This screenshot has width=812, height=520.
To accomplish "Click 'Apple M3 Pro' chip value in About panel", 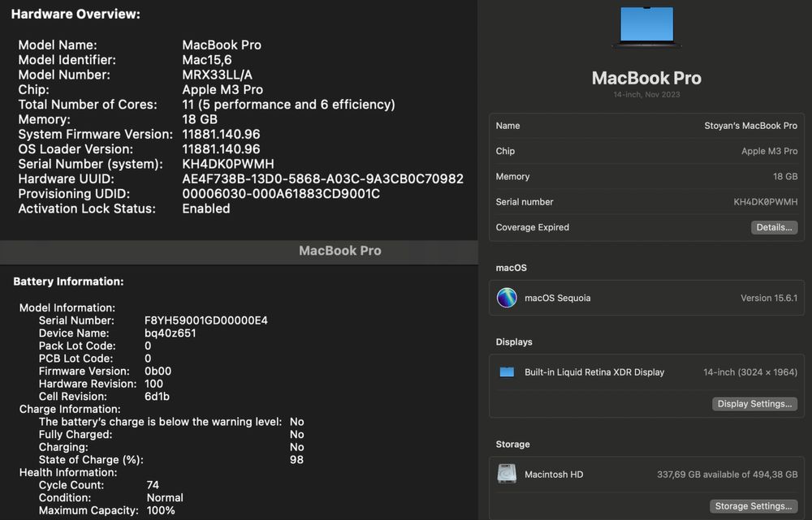I will [x=769, y=151].
